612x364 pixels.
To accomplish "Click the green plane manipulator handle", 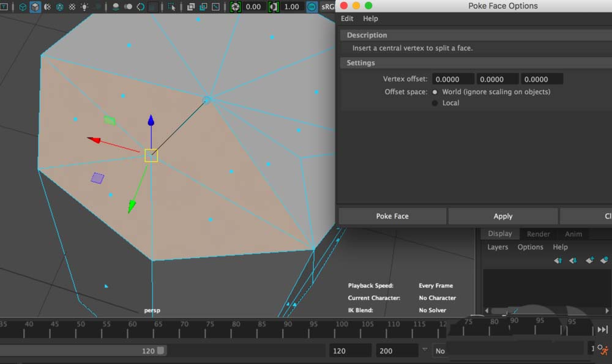I will 110,121.
